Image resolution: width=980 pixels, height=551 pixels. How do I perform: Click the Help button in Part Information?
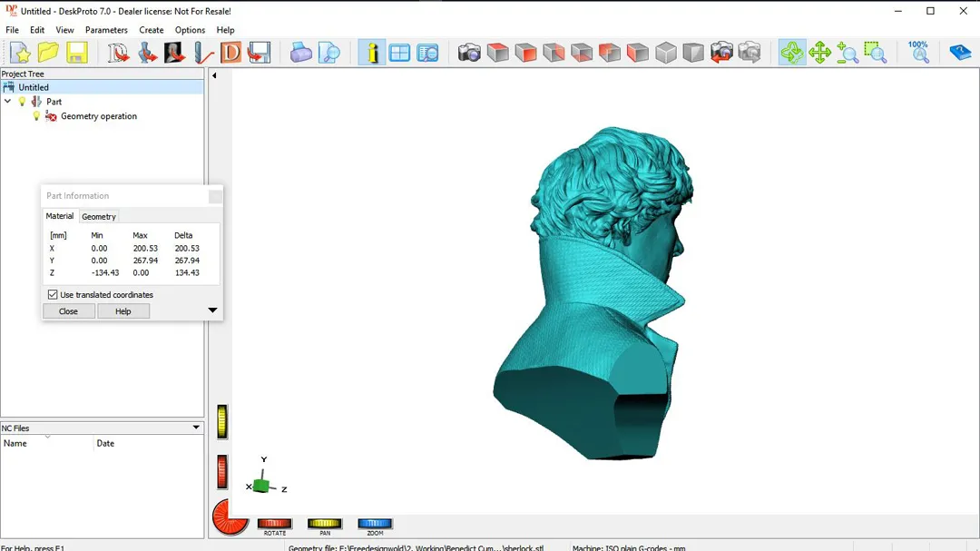click(123, 311)
